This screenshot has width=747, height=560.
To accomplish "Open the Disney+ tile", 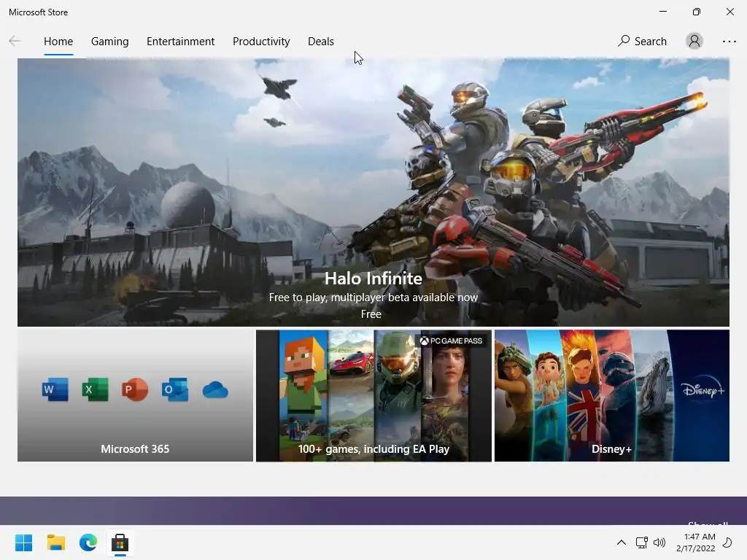I will point(612,395).
